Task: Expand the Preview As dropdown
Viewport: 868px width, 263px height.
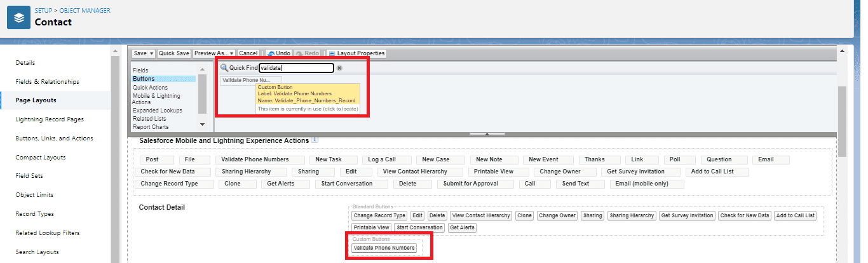Action: 231,53
